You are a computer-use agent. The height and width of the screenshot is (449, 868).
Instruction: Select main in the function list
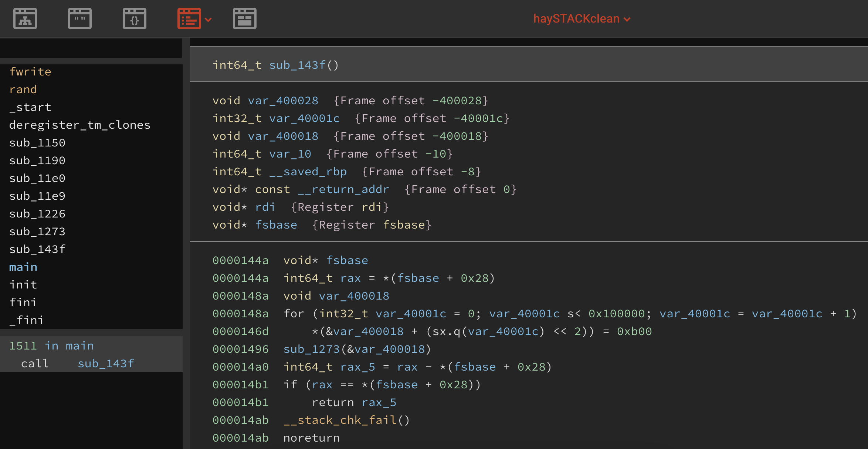(23, 267)
